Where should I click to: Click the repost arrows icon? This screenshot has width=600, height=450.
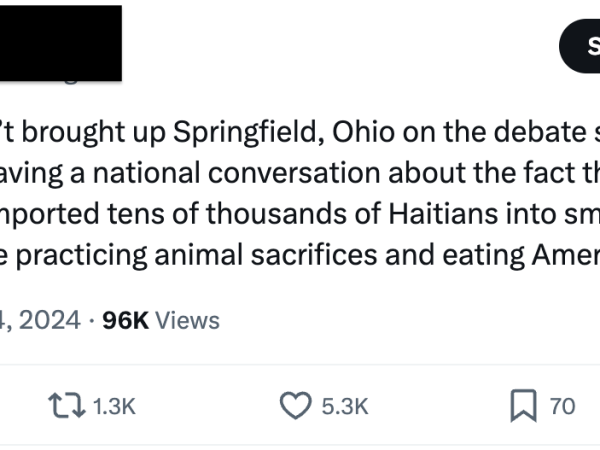point(67,406)
